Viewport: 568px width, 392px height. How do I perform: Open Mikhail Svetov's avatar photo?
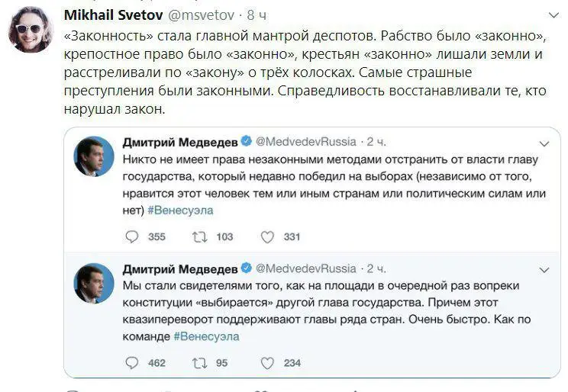click(x=31, y=30)
